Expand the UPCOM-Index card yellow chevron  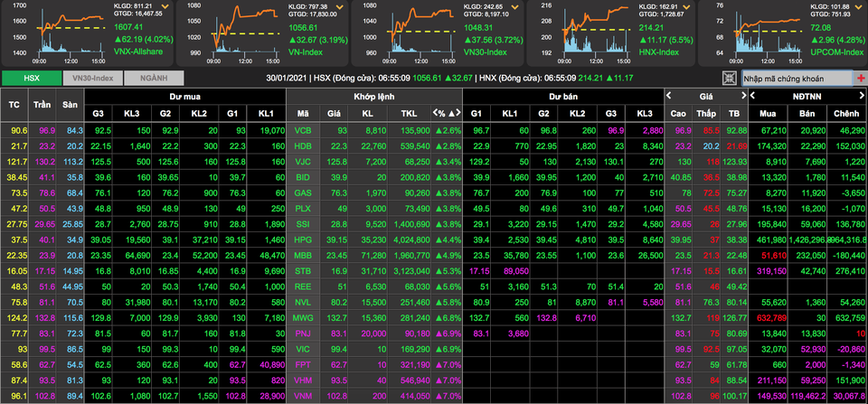(861, 7)
